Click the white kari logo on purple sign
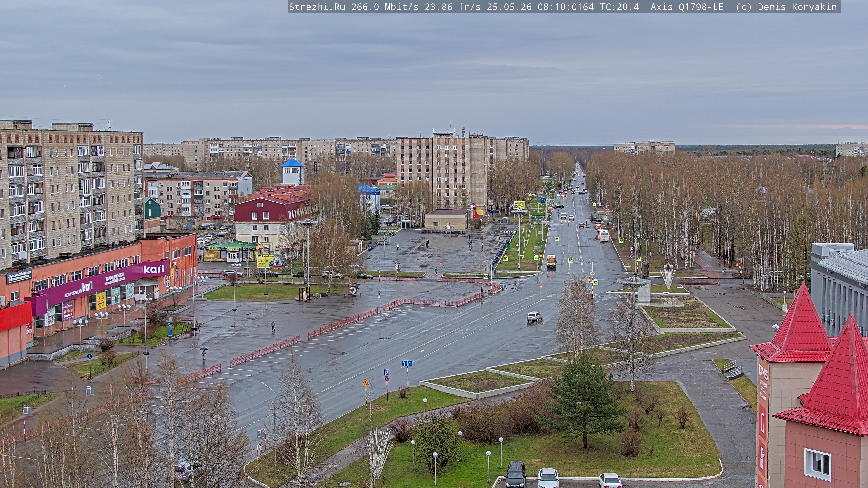This screenshot has height=488, width=868. 154,269
